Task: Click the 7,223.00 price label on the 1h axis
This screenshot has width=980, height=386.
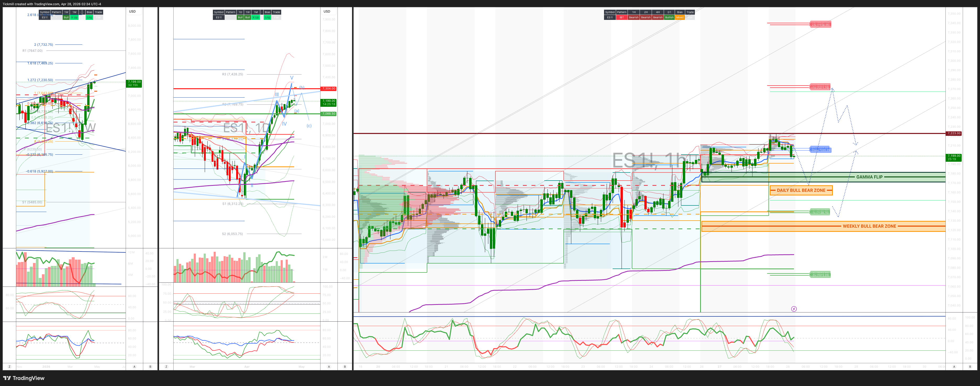Action: (x=954, y=133)
